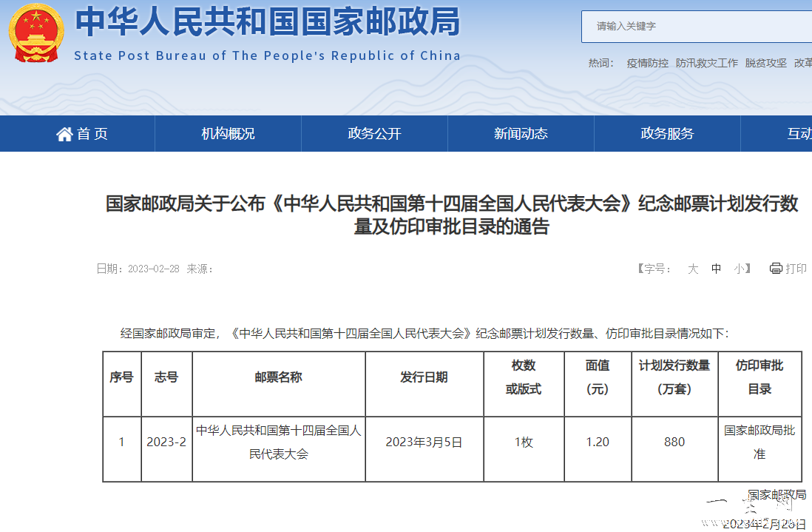Click the date 2023-02-28 text

(153, 269)
